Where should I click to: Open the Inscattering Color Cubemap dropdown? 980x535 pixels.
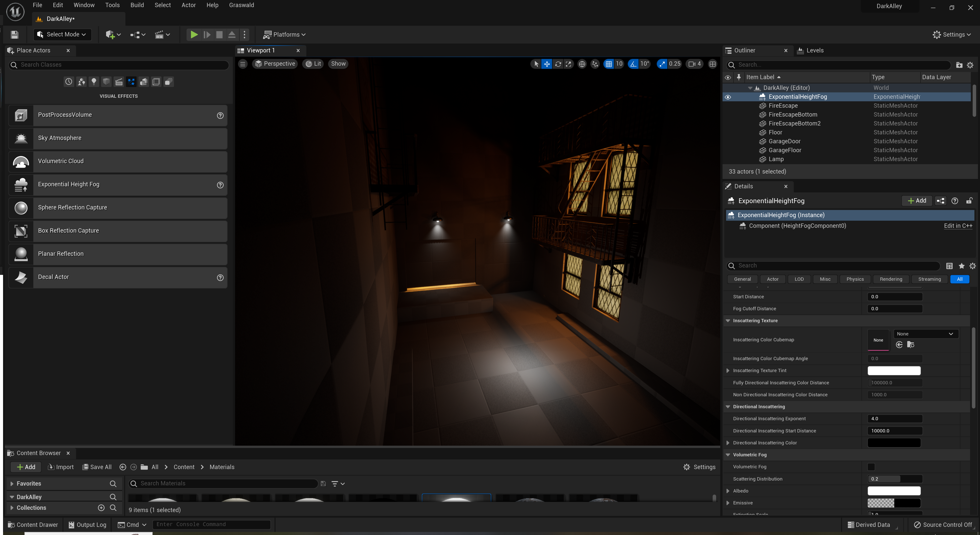tap(925, 334)
